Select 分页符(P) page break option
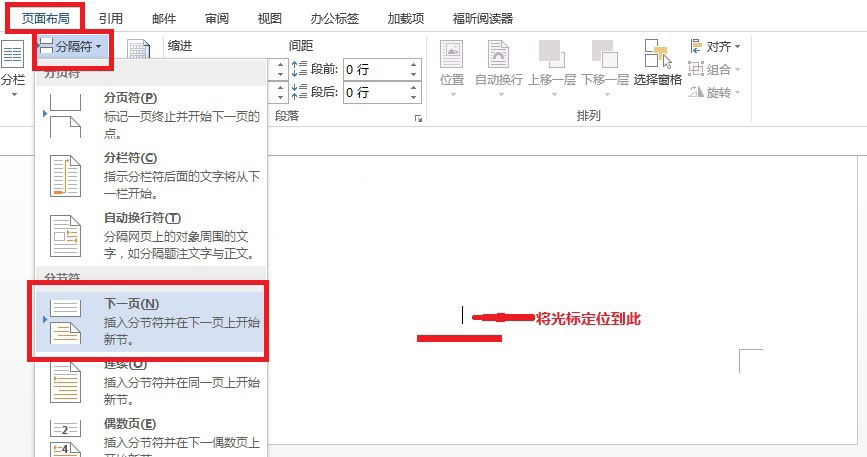The image size is (867, 457). tap(150, 115)
